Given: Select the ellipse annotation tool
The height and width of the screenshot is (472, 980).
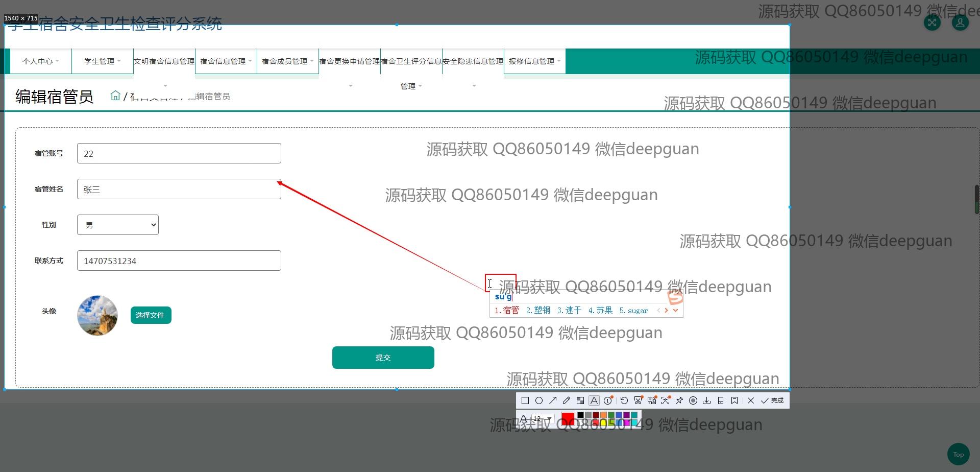Looking at the screenshot, I should pyautogui.click(x=539, y=400).
